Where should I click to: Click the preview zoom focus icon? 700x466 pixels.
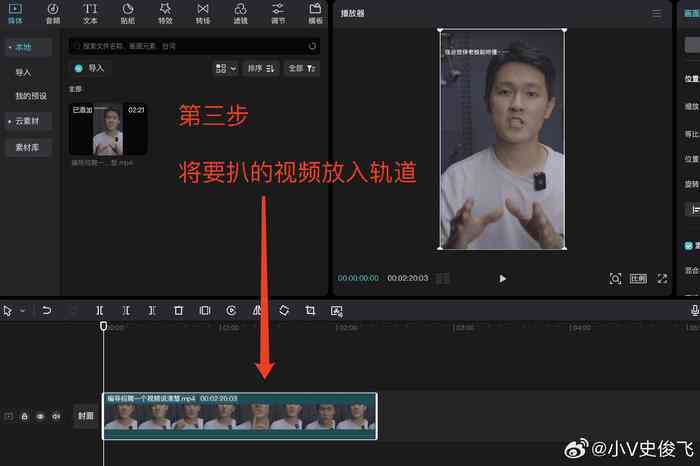(615, 279)
